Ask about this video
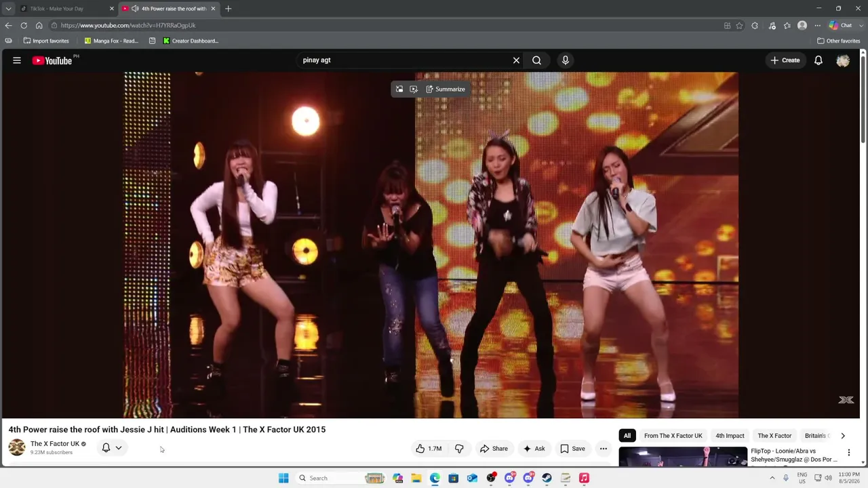The image size is (868, 488). pos(534,448)
